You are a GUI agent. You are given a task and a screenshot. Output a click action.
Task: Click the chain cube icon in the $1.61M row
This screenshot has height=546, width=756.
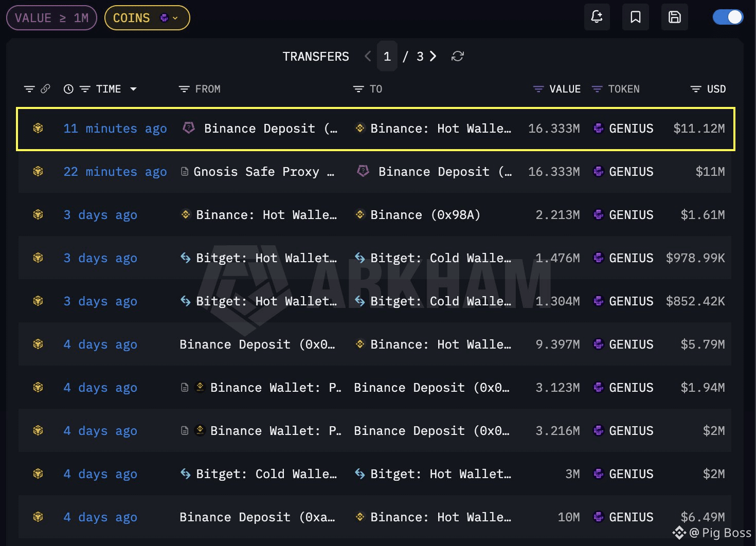(x=38, y=214)
